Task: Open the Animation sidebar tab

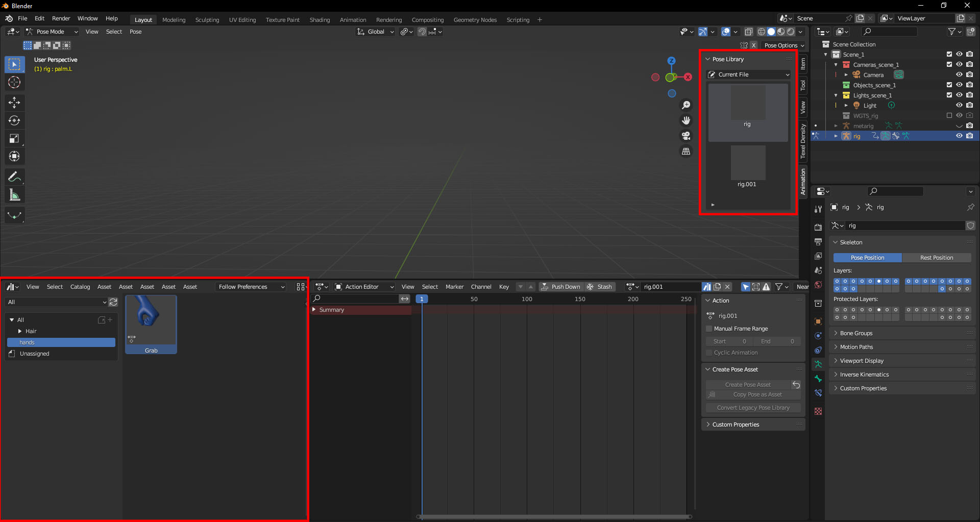Action: [803, 182]
